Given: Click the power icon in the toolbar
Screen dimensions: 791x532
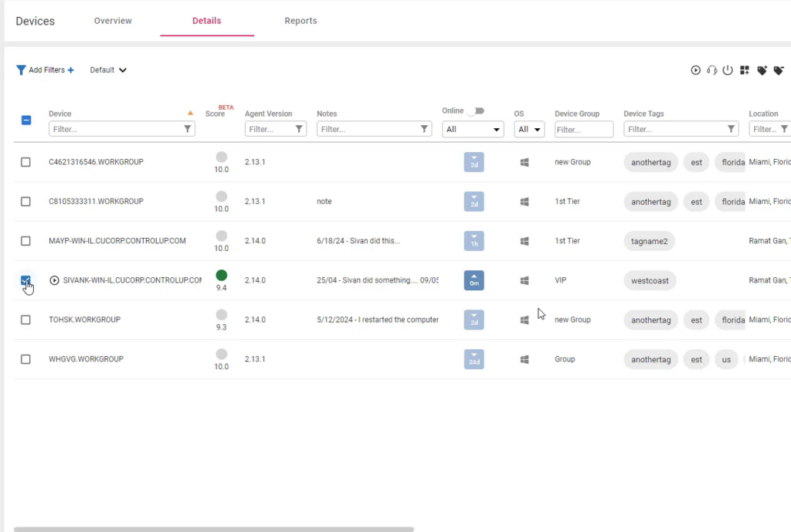Looking at the screenshot, I should (728, 70).
